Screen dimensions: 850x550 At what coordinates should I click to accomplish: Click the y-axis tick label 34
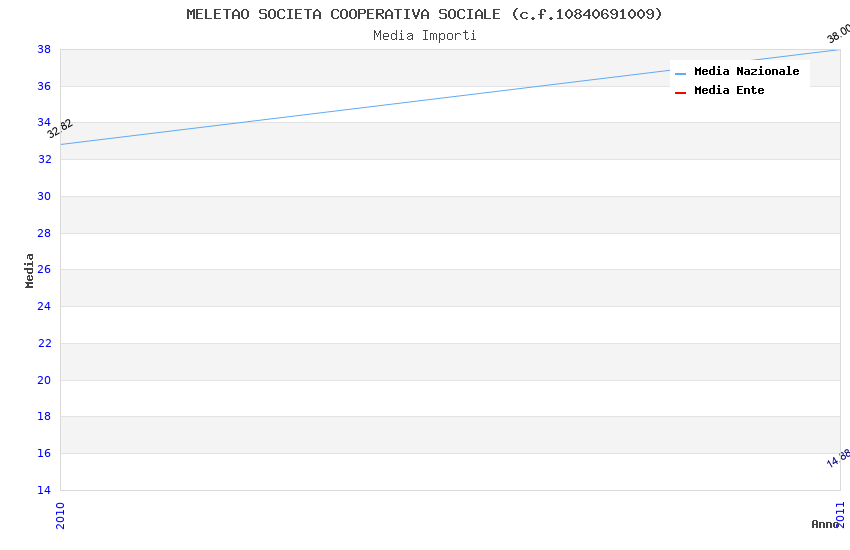44,122
